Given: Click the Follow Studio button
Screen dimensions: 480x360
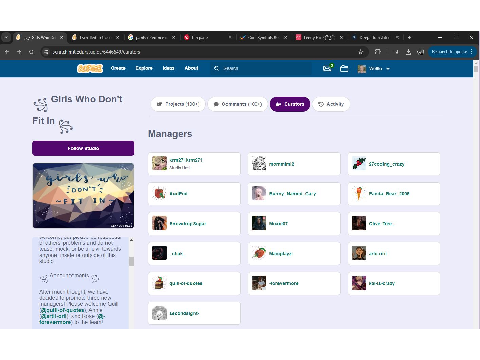Looking at the screenshot, I should (x=83, y=148).
